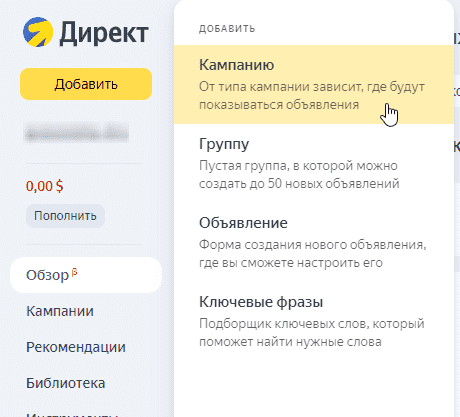Click the beta badge beside Обзор

[x=74, y=272]
